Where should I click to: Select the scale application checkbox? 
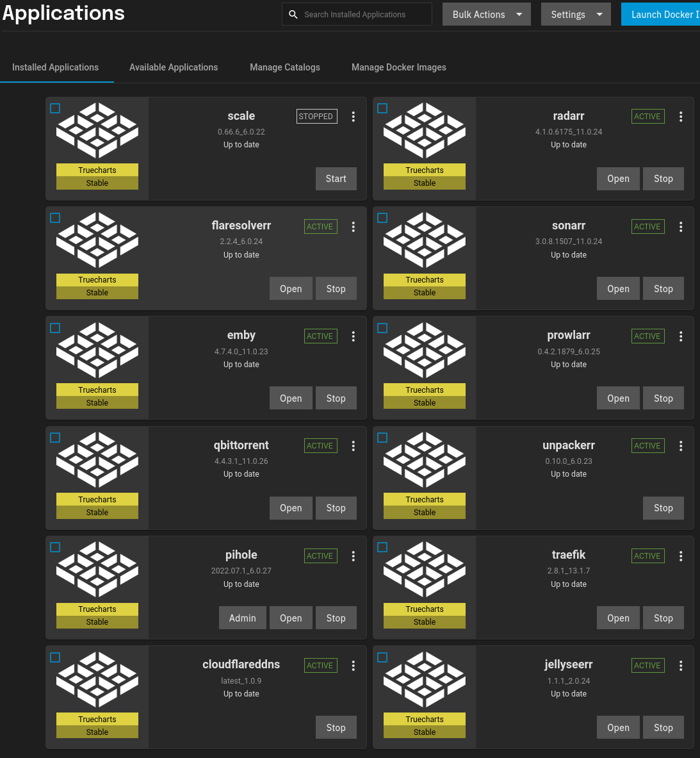pos(55,108)
